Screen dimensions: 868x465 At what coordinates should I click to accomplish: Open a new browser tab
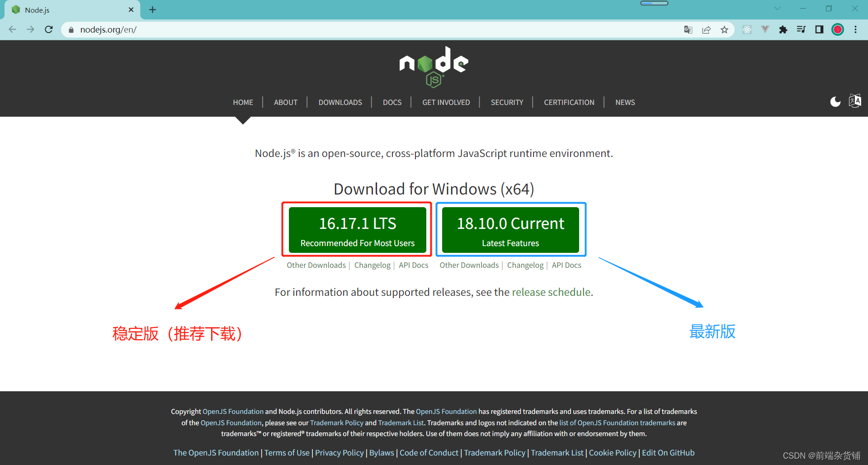153,9
